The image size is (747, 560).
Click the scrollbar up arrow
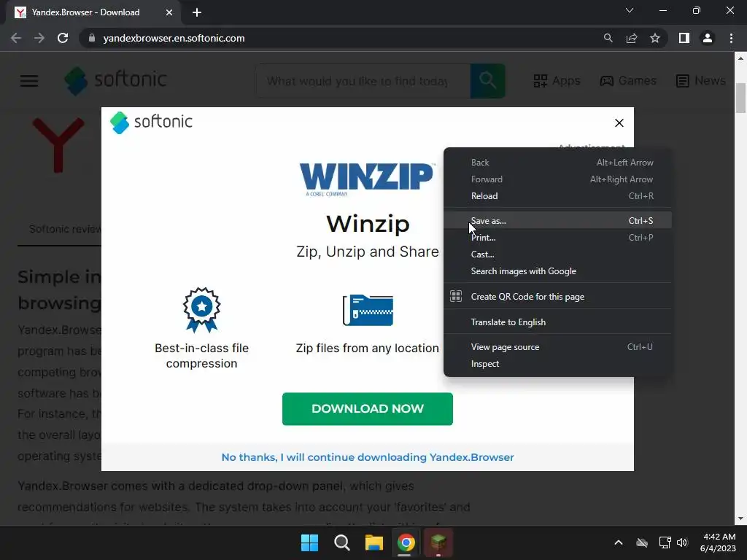tap(740, 58)
